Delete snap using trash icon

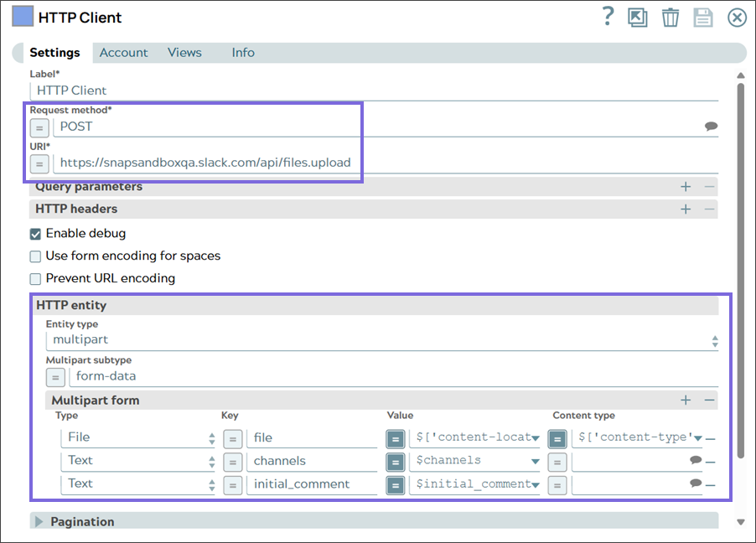click(x=671, y=18)
